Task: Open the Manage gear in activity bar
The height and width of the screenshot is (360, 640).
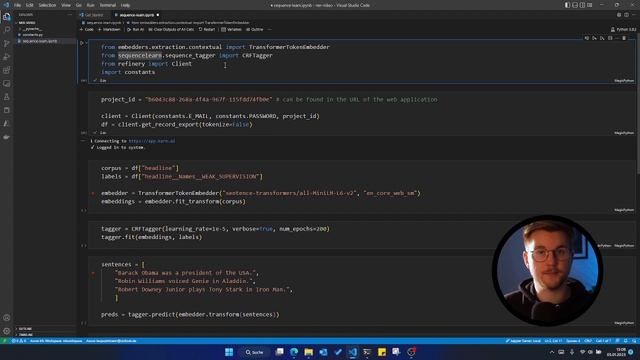Action: click(x=7, y=331)
